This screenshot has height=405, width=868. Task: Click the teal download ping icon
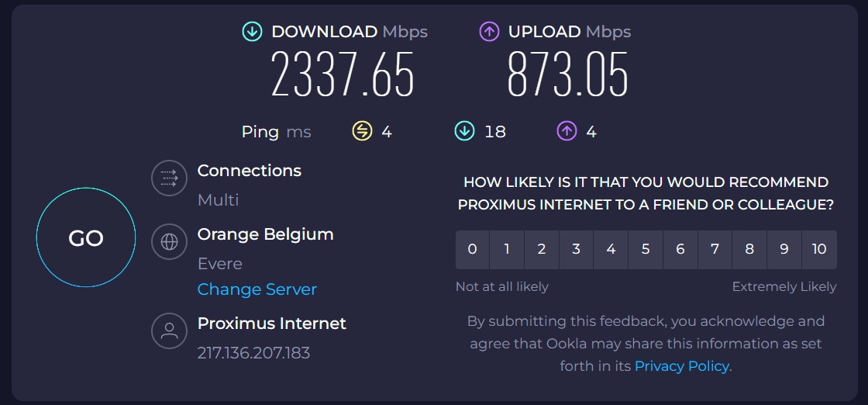[464, 131]
